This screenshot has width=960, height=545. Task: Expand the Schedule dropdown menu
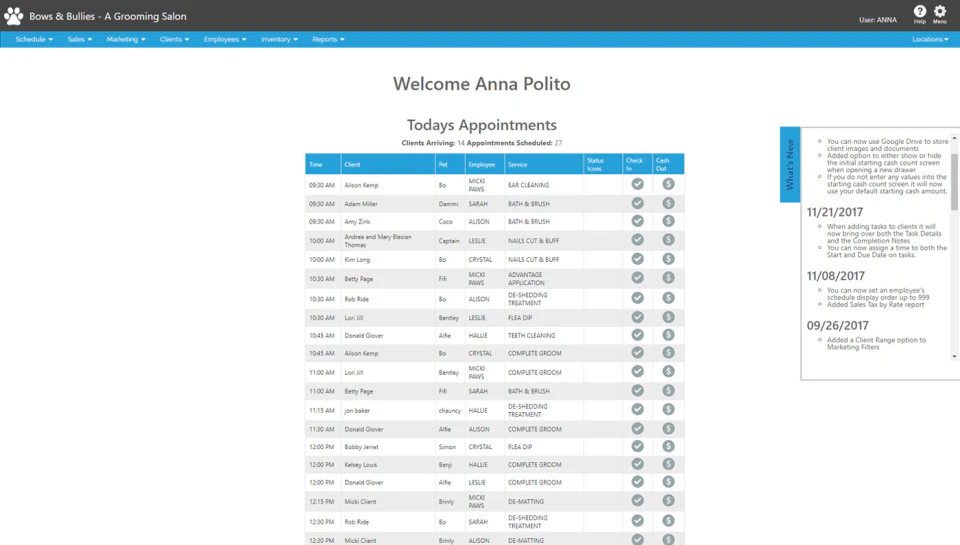tap(34, 39)
